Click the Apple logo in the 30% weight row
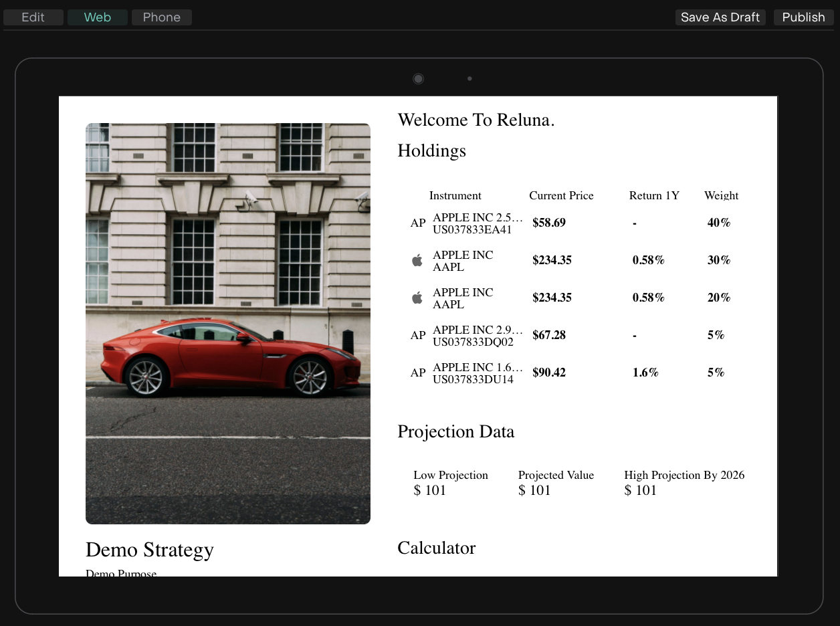The width and height of the screenshot is (840, 626). pyautogui.click(x=417, y=261)
